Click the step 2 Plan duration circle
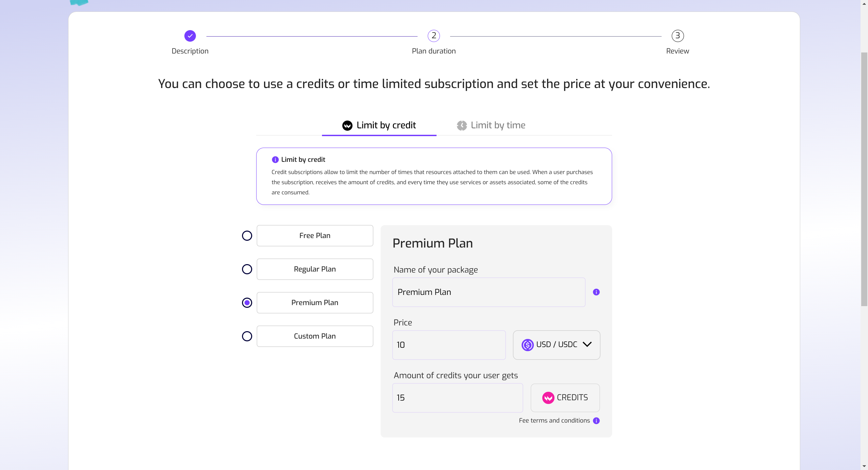The height and width of the screenshot is (470, 868). click(433, 36)
